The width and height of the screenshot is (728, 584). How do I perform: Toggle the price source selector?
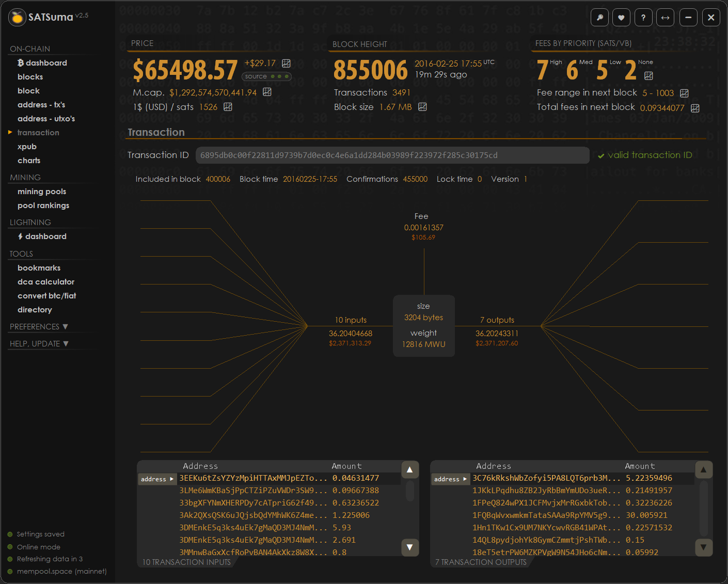tap(266, 76)
